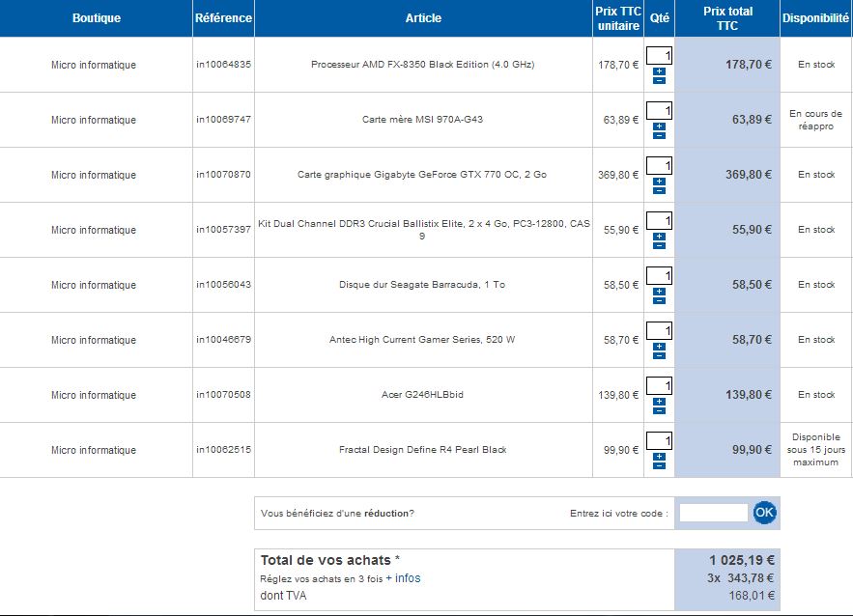Click the 'Disponibilité' column header
The image size is (853, 616).
[x=815, y=18]
